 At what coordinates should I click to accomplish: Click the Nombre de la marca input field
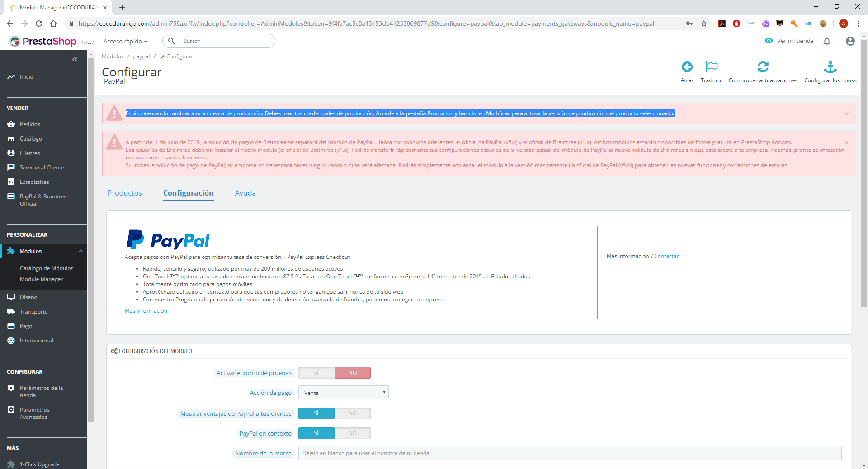(570, 453)
